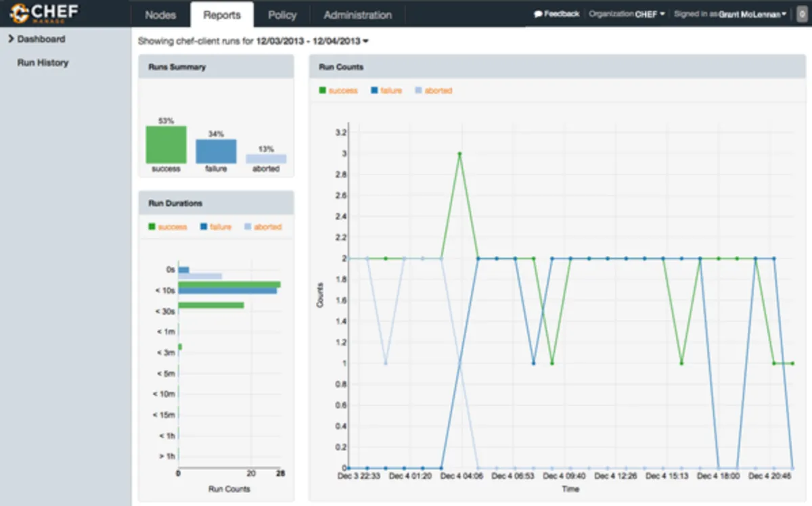Hide aborted series in Run Durations legend
This screenshot has height=506, width=812.
coord(263,227)
